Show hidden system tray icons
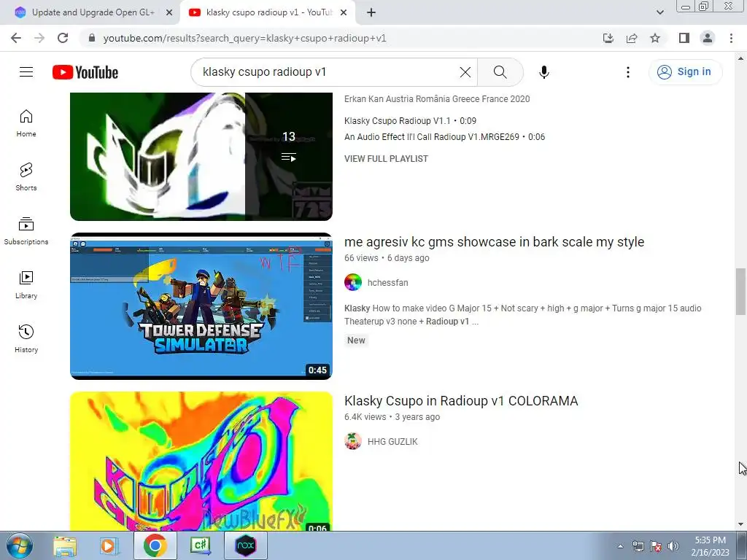747x560 pixels. [620, 547]
